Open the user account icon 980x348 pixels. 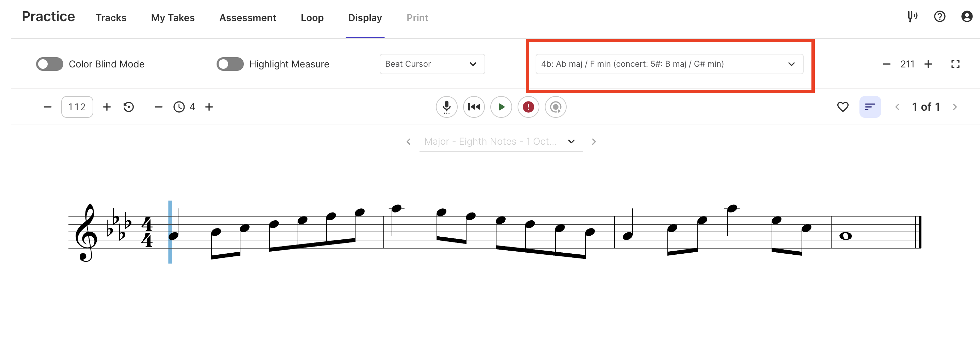pyautogui.click(x=966, y=17)
